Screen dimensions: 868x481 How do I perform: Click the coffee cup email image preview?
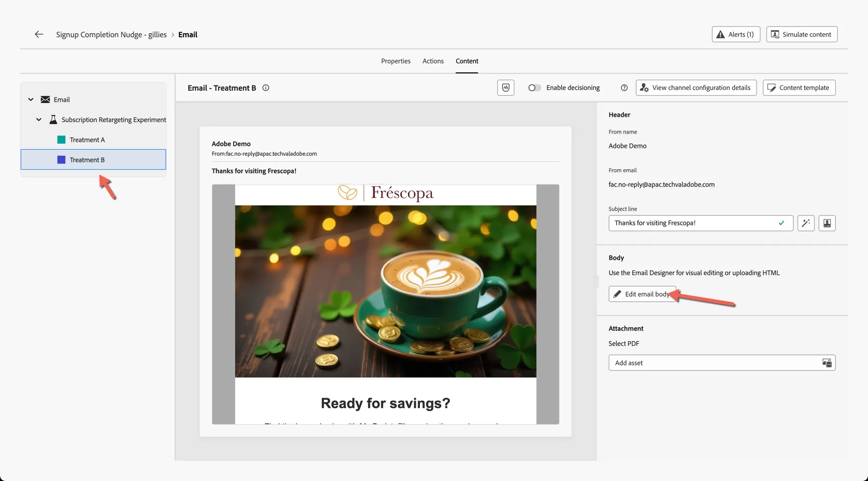385,291
